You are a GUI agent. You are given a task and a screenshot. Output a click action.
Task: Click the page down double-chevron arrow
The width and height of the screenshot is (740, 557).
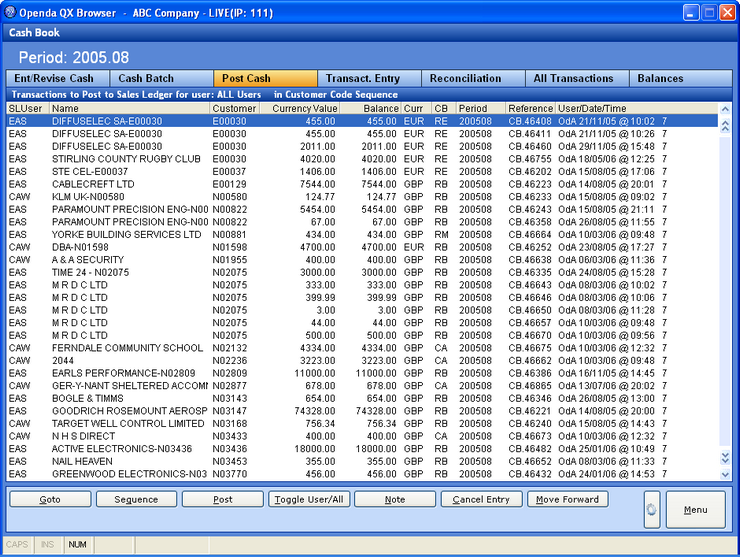725,457
